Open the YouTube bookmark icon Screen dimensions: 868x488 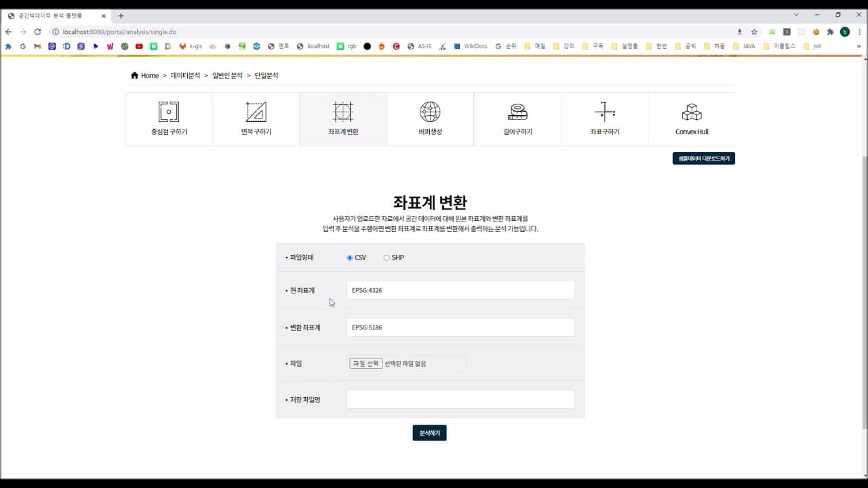[139, 46]
